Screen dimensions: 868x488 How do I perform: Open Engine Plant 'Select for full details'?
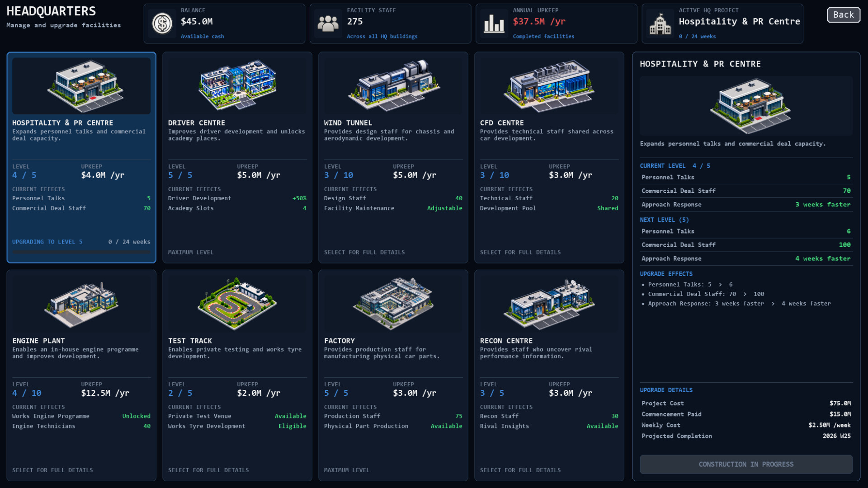click(x=52, y=470)
